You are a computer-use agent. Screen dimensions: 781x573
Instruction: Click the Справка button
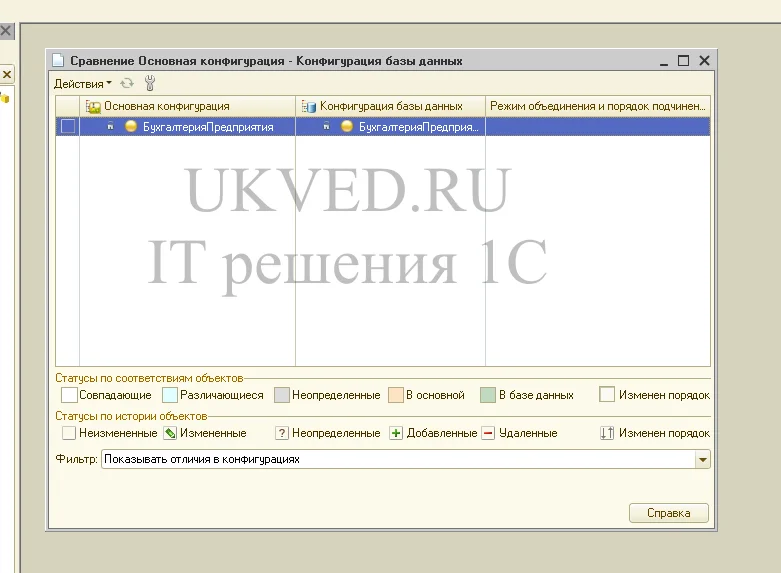[x=668, y=513]
